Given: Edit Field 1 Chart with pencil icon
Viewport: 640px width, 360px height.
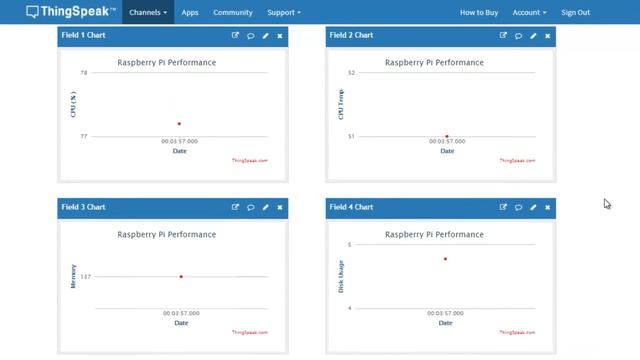Looking at the screenshot, I should pyautogui.click(x=265, y=36).
